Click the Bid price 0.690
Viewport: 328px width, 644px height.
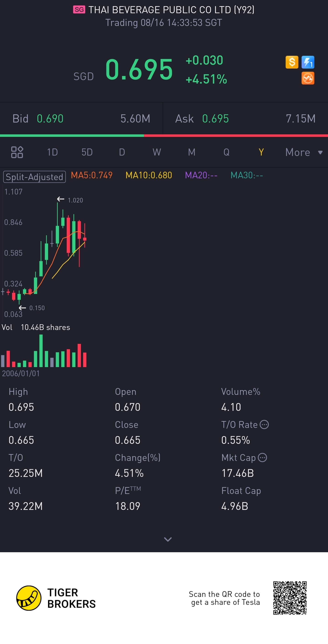[x=50, y=118]
